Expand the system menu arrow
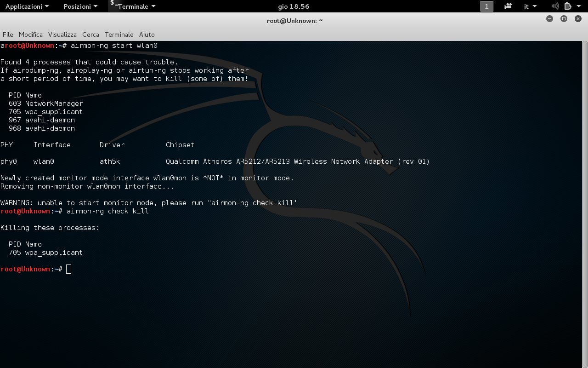Screen dimensions: 588x368 pos(579,6)
